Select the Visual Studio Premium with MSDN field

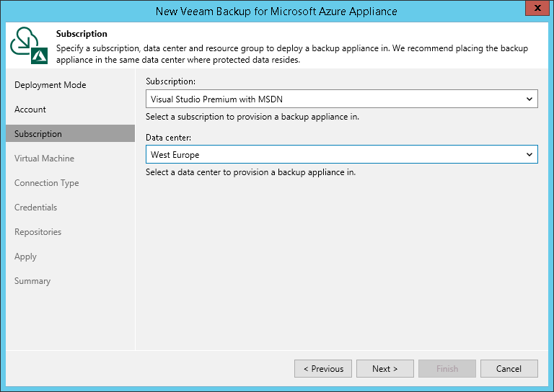(x=342, y=99)
